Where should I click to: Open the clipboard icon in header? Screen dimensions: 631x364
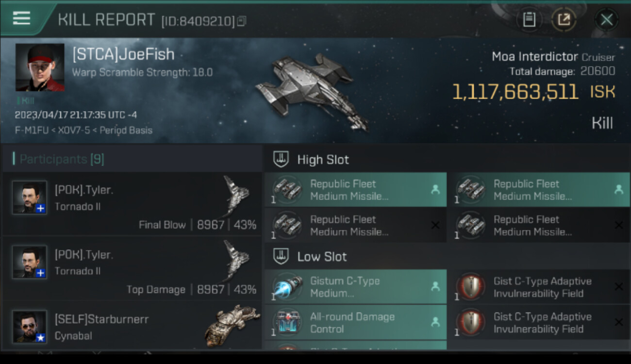click(x=529, y=19)
